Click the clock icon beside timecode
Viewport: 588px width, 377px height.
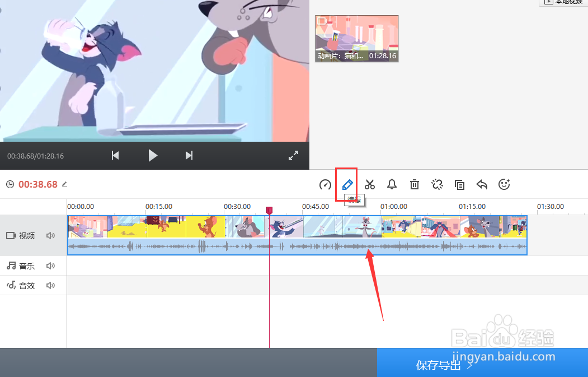[10, 184]
